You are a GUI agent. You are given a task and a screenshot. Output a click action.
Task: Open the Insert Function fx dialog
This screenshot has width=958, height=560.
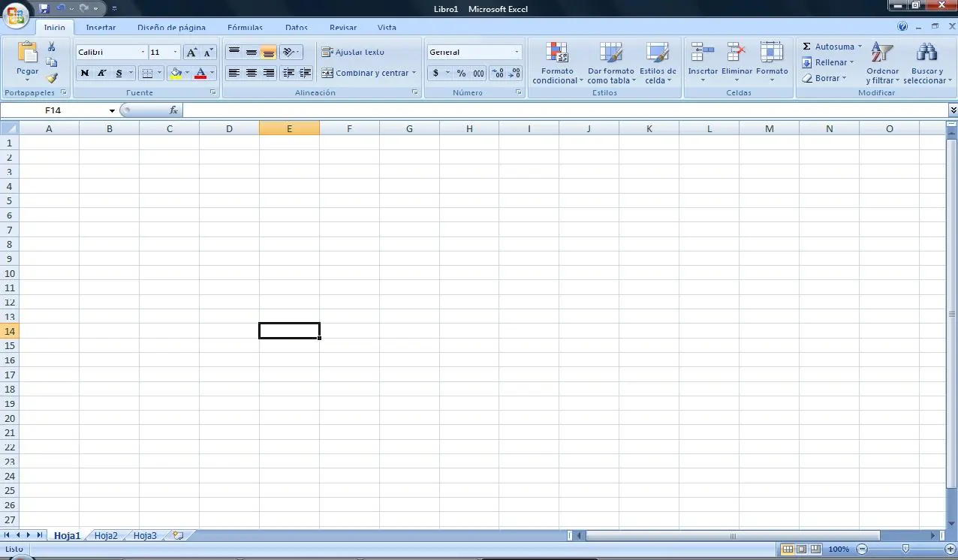(x=173, y=110)
